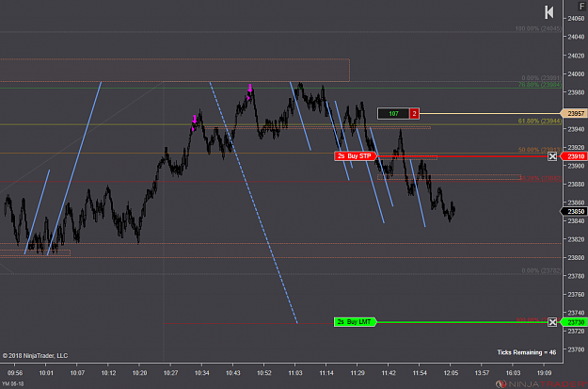Click the 0.00% (23782) Fibonacci label

pyautogui.click(x=541, y=270)
